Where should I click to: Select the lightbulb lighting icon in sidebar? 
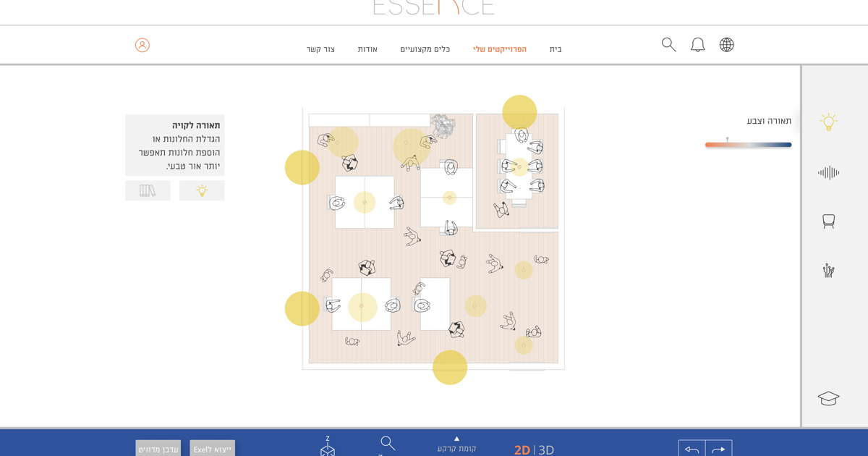(828, 122)
